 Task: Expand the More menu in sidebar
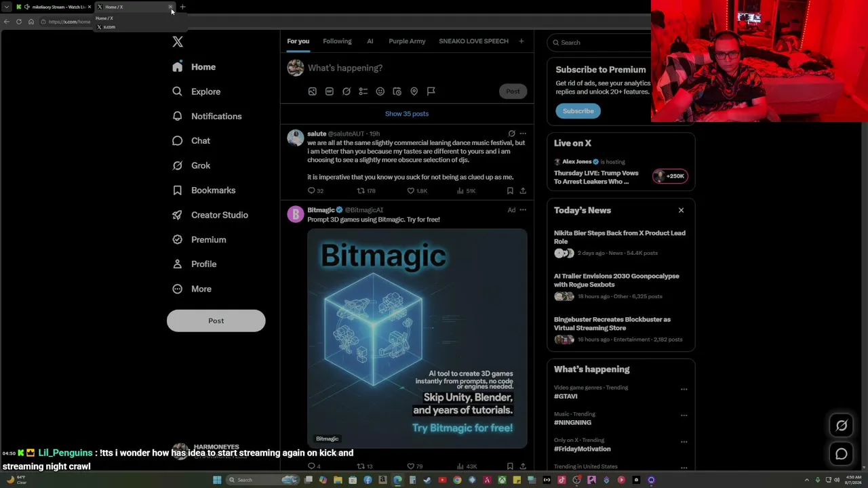click(192, 289)
